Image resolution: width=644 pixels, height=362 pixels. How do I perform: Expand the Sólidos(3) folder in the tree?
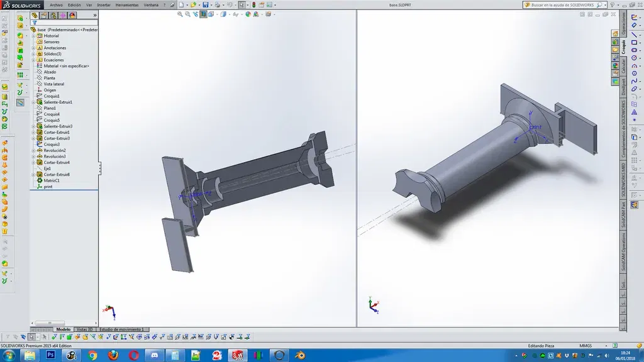pyautogui.click(x=33, y=54)
